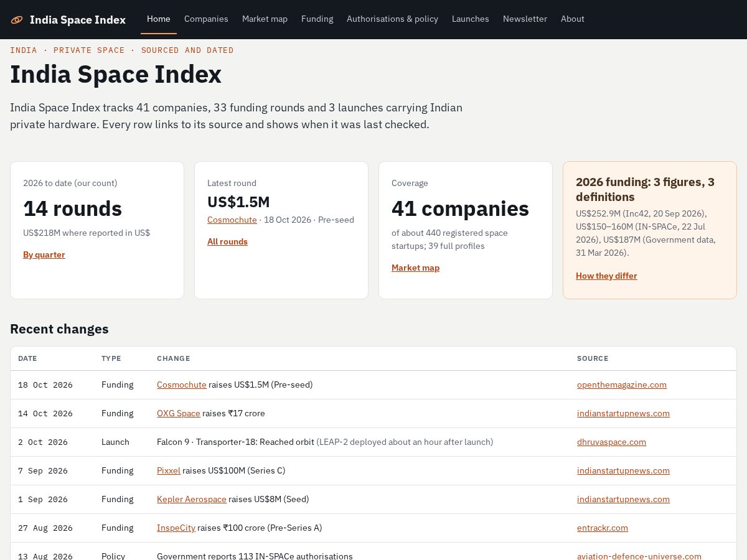Open the Pixxel company link

click(169, 470)
